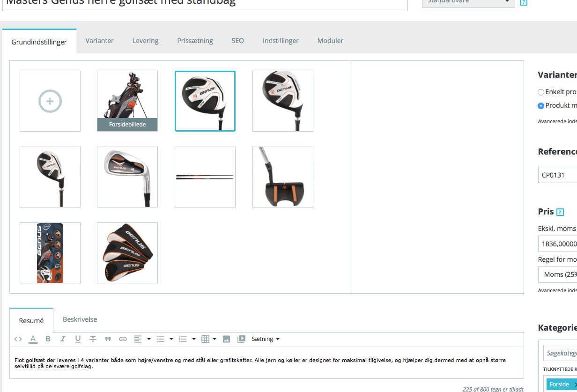Click the Forsidebillede cover label
Image resolution: width=577 pixels, height=392 pixels.
coord(127,125)
